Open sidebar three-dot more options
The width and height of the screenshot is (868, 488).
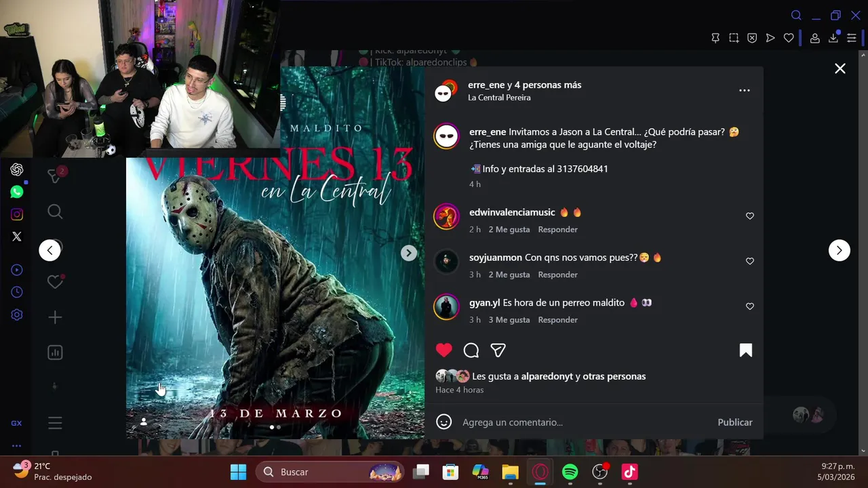tap(16, 446)
